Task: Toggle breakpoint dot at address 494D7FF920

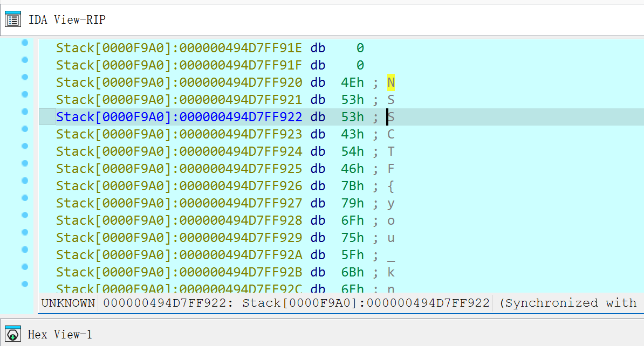Action: [25, 77]
